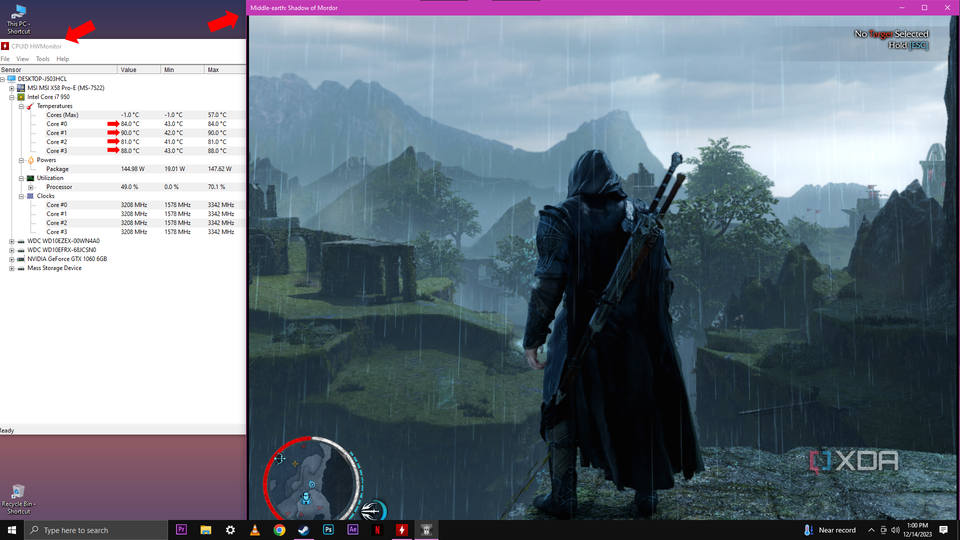Open the Tools menu in HWMonitor
960x540 pixels.
click(42, 59)
